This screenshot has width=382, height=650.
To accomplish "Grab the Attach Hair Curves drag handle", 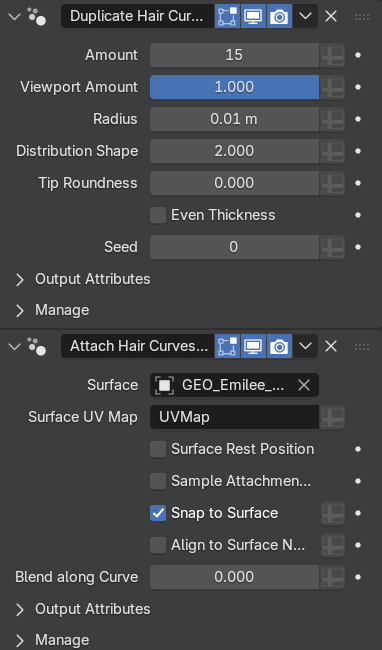I will 362,347.
